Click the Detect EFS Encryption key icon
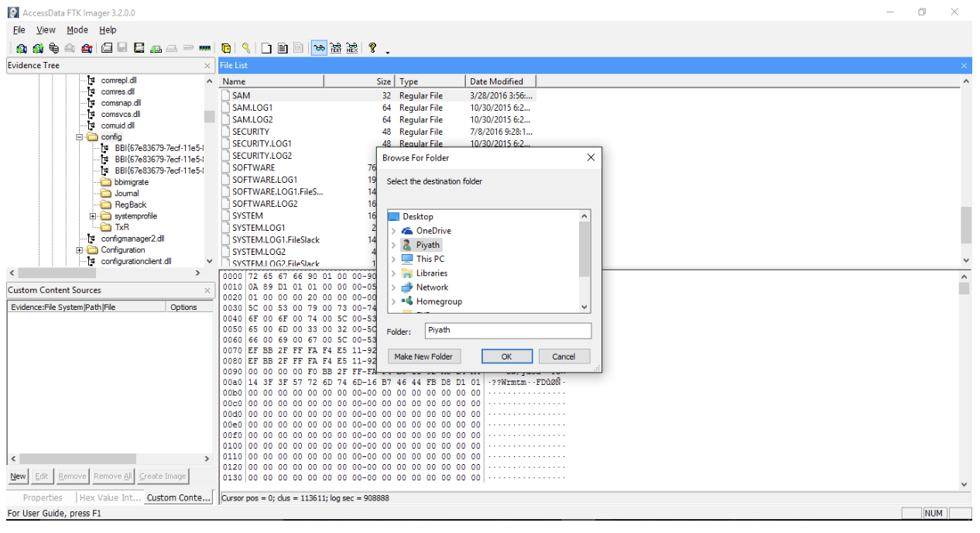Image resolution: width=980 pixels, height=533 pixels. pos(246,48)
